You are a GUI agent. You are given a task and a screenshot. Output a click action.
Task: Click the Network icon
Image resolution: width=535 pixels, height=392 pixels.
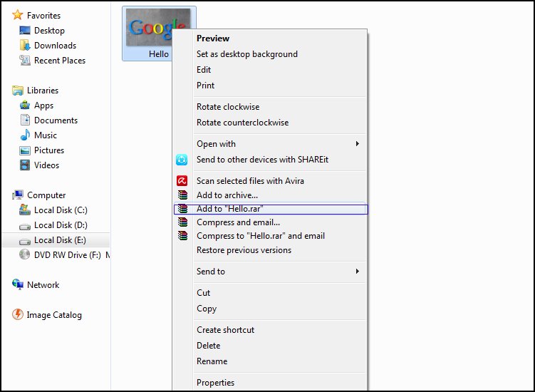pyautogui.click(x=17, y=284)
